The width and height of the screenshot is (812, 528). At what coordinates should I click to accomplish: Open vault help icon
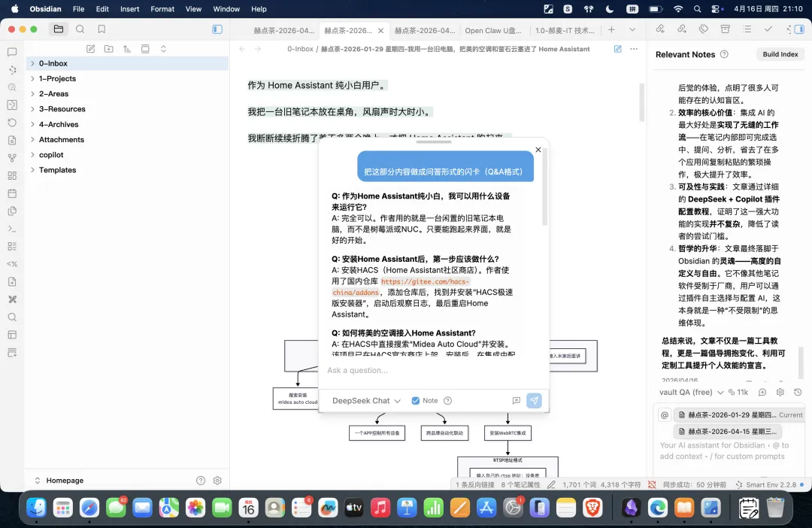201,481
